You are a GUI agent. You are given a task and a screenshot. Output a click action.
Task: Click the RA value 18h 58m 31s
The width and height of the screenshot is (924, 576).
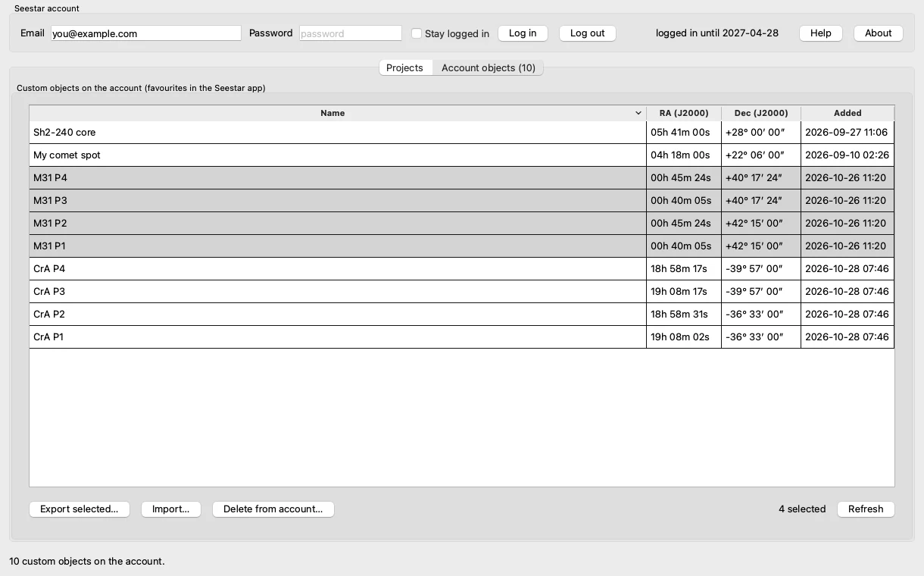[679, 315]
